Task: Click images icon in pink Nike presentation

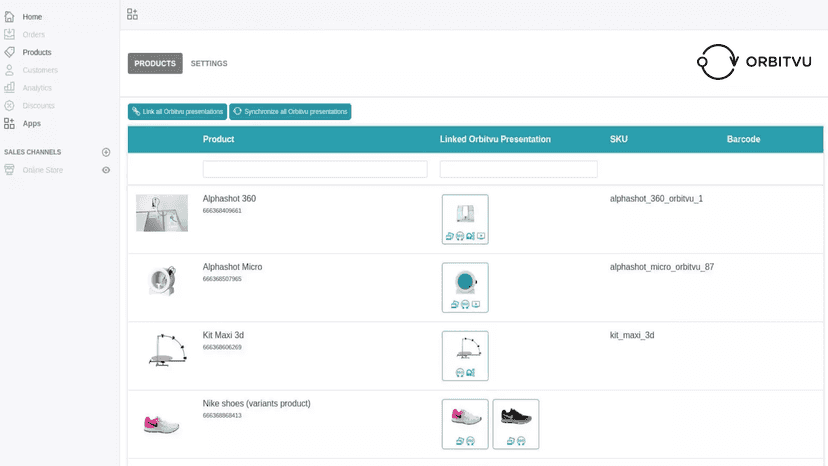Action: pos(460,441)
